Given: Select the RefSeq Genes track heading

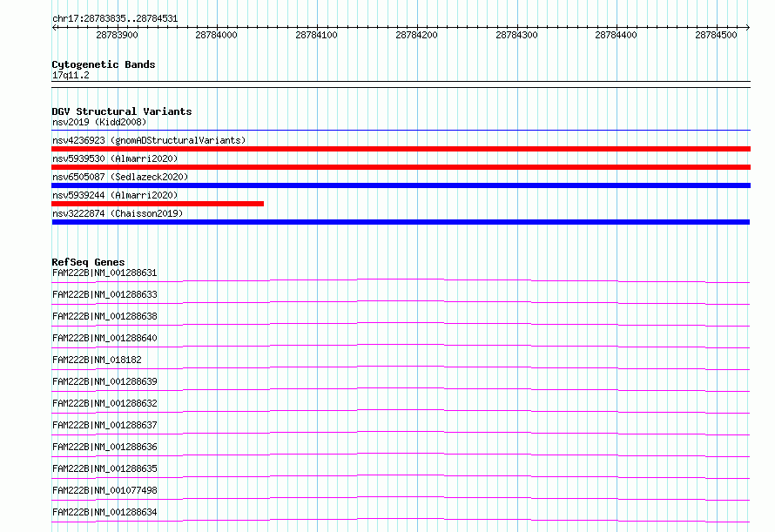Looking at the screenshot, I should point(88,262).
